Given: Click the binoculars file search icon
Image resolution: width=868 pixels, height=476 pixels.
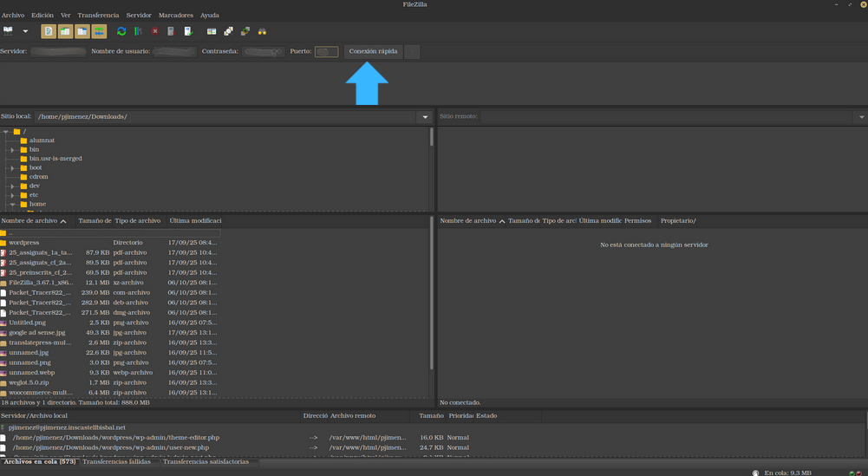Looking at the screenshot, I should coord(262,31).
